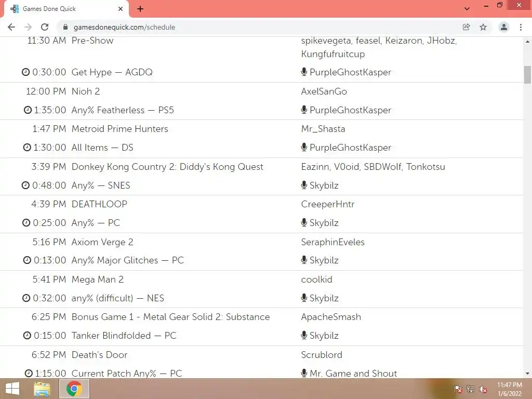This screenshot has height=399, width=532.
Task: Click microphone icon in Any% SNES row
Action: click(x=304, y=185)
